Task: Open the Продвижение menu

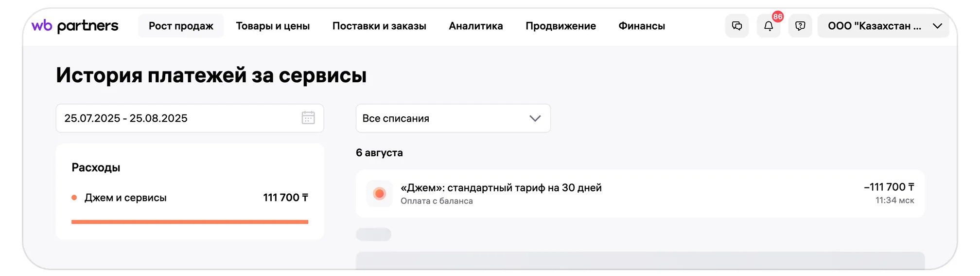Action: [x=560, y=26]
